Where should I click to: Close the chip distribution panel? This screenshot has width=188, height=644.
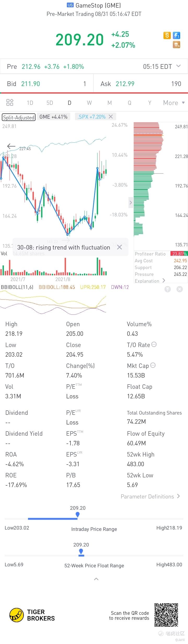point(180,289)
